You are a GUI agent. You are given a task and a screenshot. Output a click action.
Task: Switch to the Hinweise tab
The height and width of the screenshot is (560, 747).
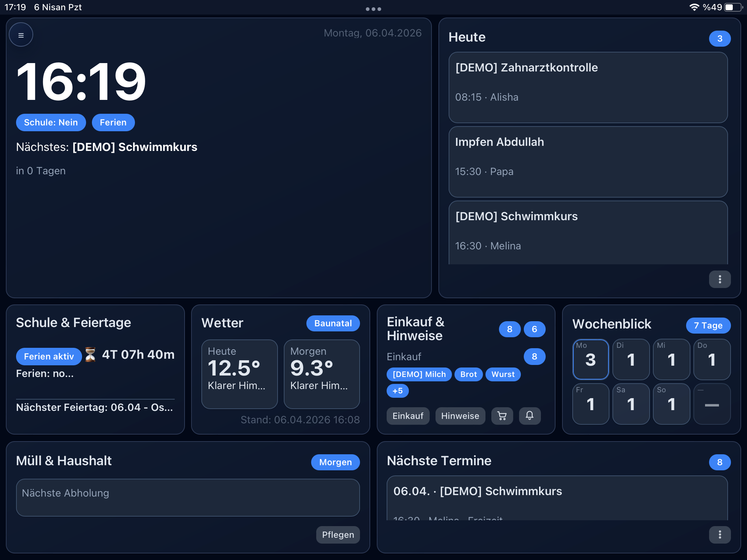tap(460, 416)
